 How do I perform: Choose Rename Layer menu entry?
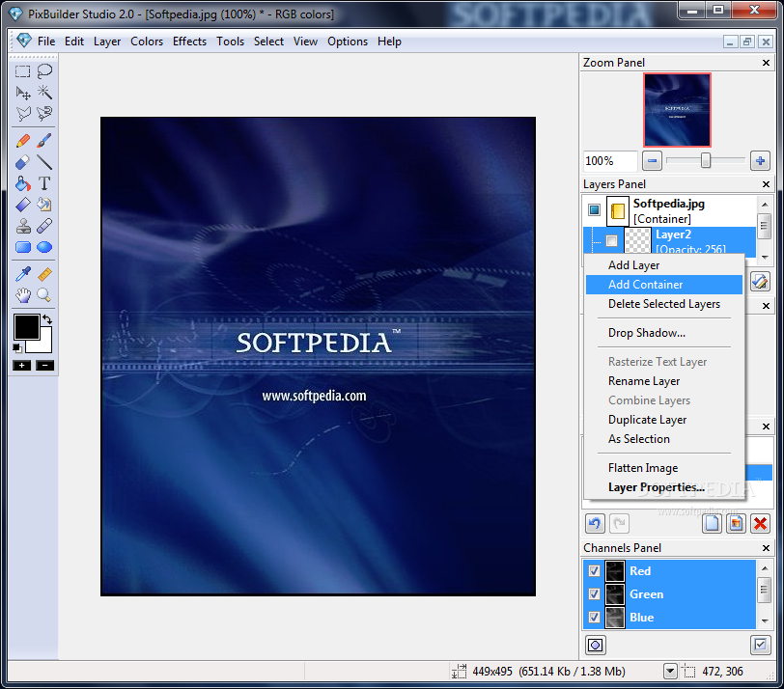point(664,381)
